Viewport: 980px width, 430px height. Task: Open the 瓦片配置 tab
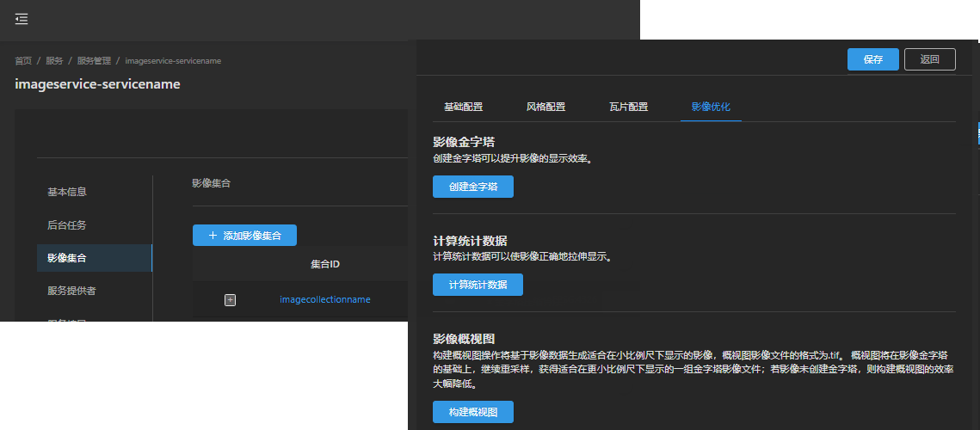(x=628, y=107)
